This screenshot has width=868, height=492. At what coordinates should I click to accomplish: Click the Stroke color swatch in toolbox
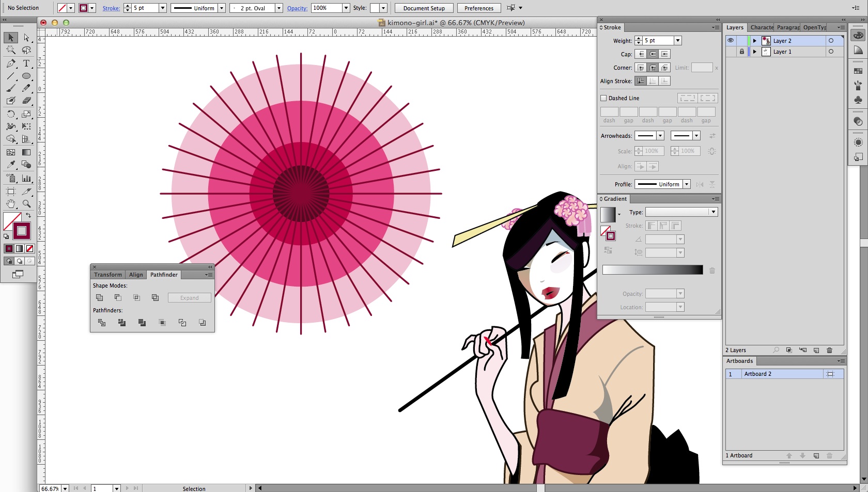point(22,231)
